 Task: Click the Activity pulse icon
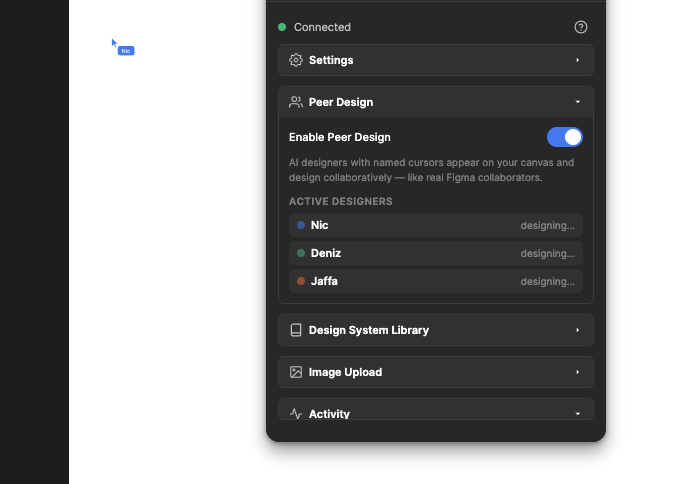coord(296,414)
